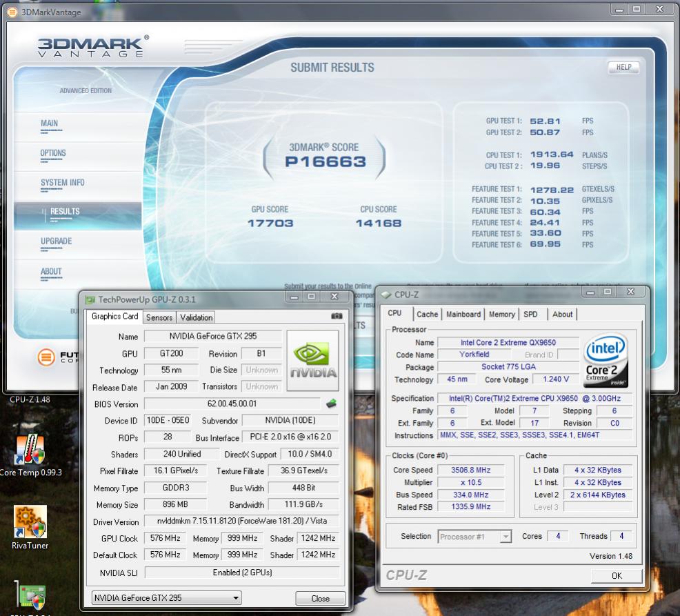Click the Feature Test 1 result 1278.22
The height and width of the screenshot is (616, 680).
coord(552,190)
